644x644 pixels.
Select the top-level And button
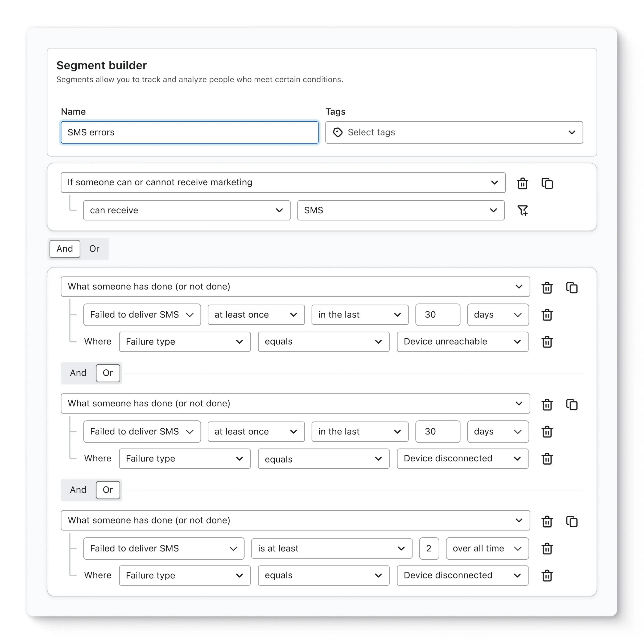pyautogui.click(x=65, y=249)
